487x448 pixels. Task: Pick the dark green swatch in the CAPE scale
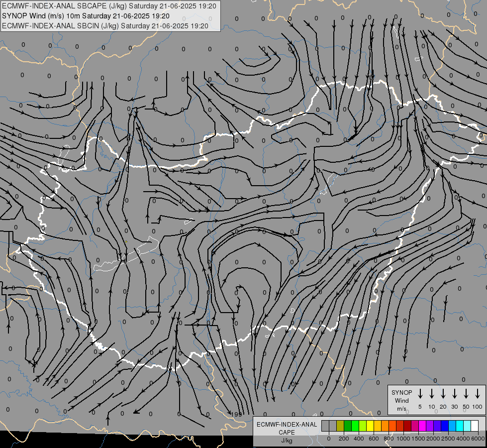click(x=348, y=426)
